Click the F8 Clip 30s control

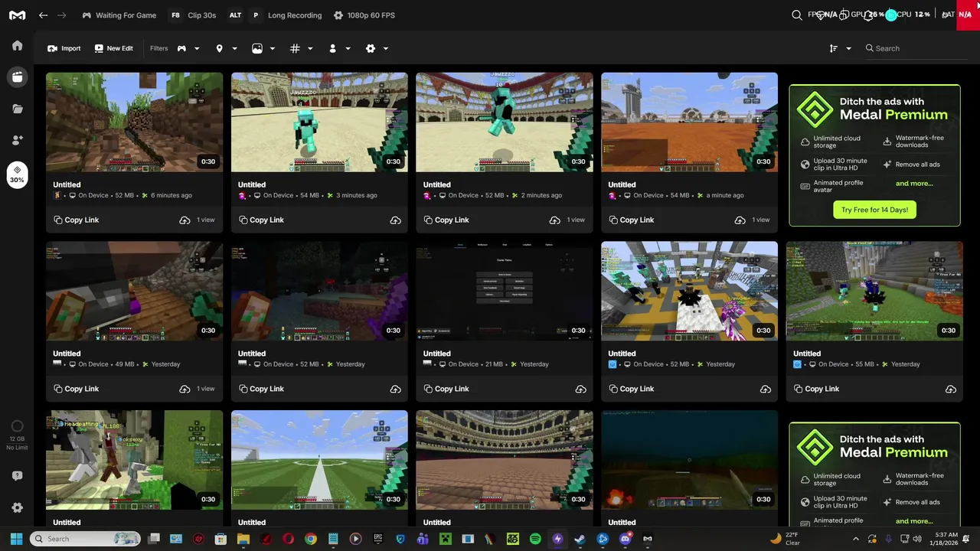[x=193, y=15]
